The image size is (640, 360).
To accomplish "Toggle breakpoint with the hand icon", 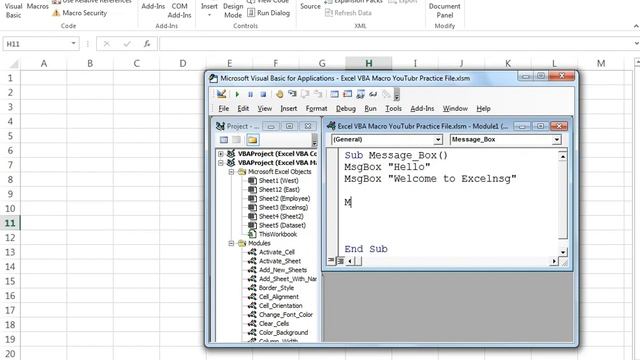I will (x=279, y=94).
